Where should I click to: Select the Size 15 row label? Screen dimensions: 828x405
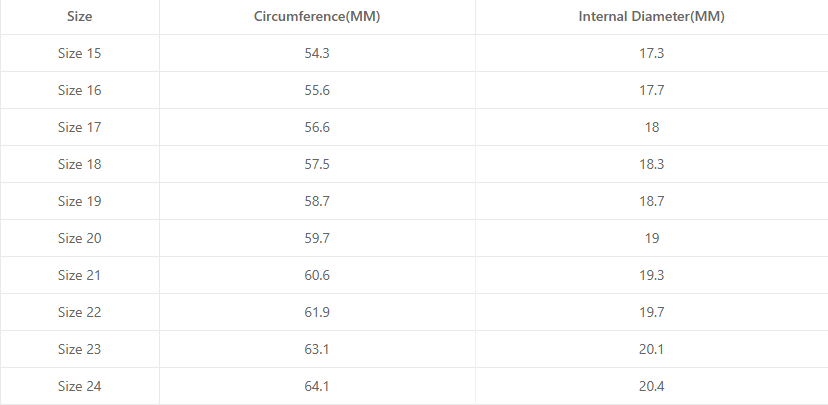click(79, 53)
